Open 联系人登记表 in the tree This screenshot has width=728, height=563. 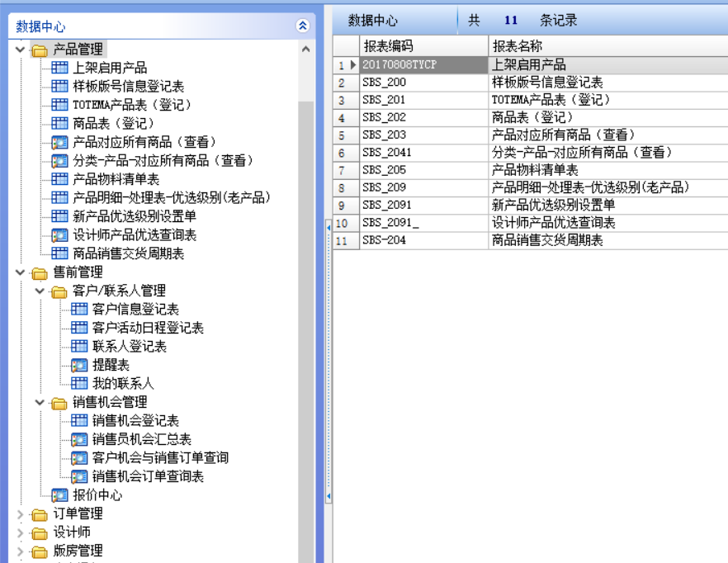130,347
